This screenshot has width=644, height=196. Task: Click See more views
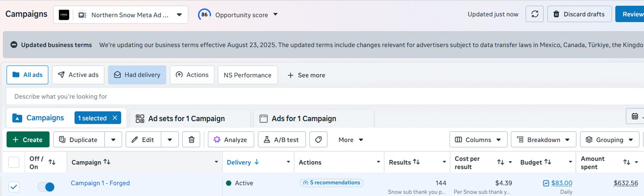pyautogui.click(x=306, y=75)
